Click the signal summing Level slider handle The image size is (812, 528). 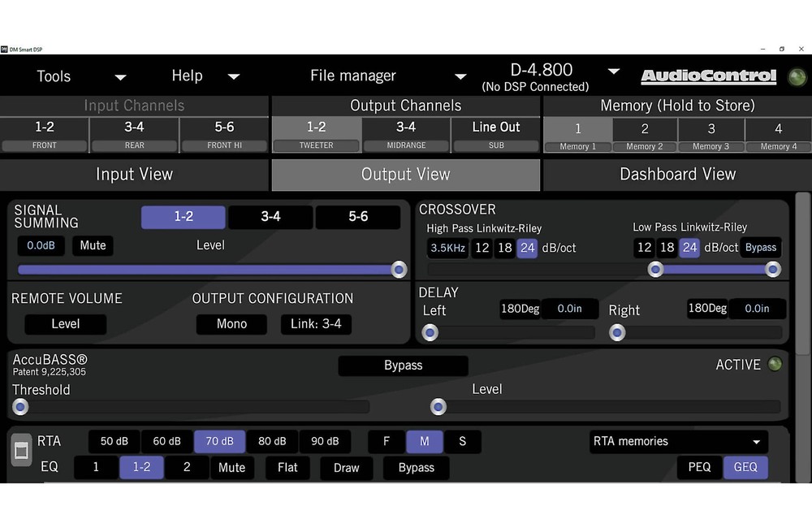coord(399,270)
